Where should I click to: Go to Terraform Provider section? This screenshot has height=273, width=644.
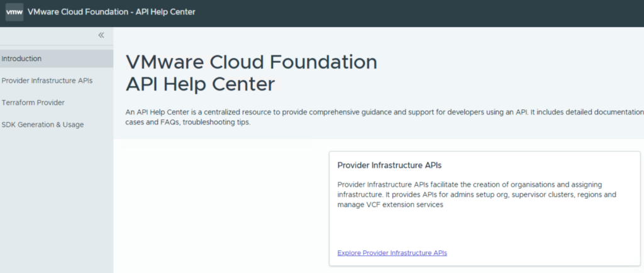point(33,103)
